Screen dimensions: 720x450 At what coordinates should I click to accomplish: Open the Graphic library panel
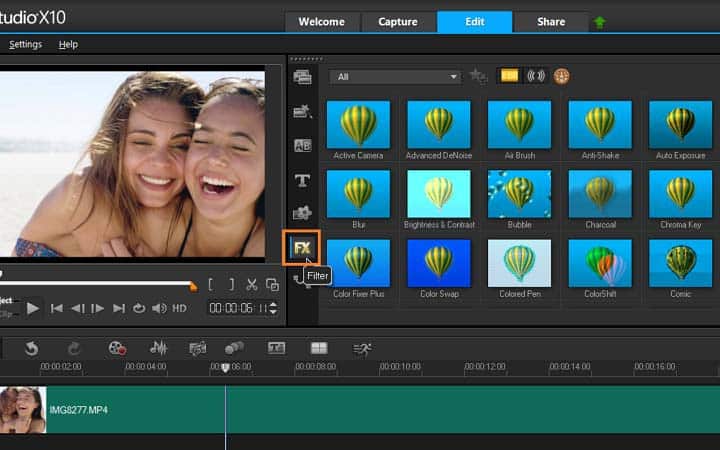[x=302, y=213]
